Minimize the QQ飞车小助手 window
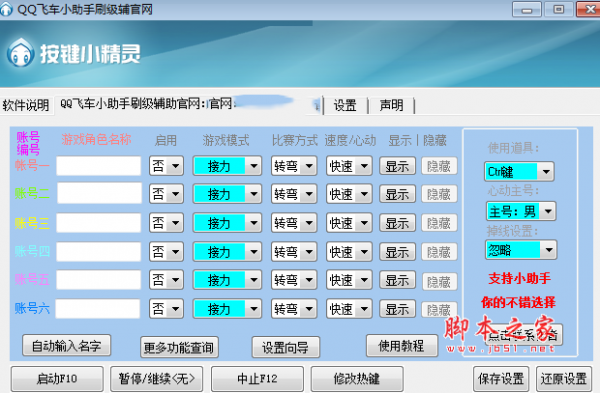Image resolution: width=600 pixels, height=393 pixels. [x=527, y=9]
